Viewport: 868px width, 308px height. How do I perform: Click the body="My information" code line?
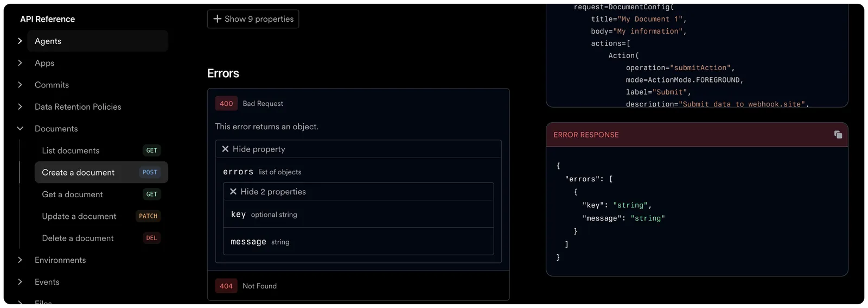[639, 32]
